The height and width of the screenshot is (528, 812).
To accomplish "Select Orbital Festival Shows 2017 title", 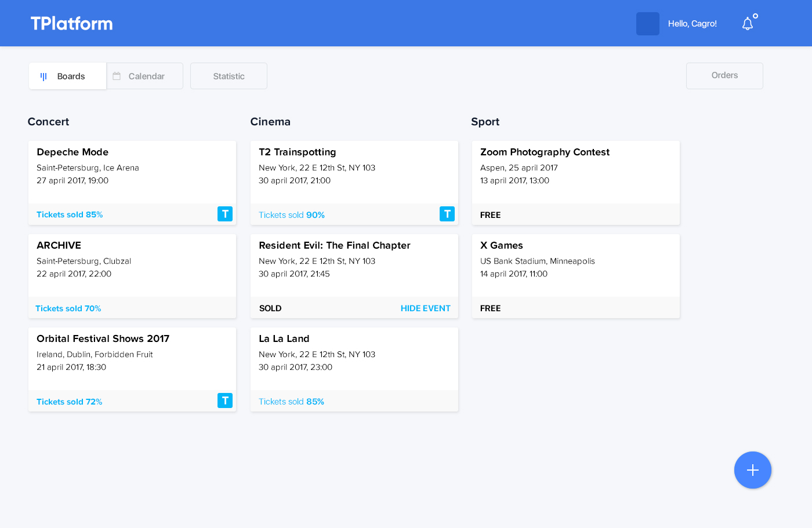I will [103, 338].
